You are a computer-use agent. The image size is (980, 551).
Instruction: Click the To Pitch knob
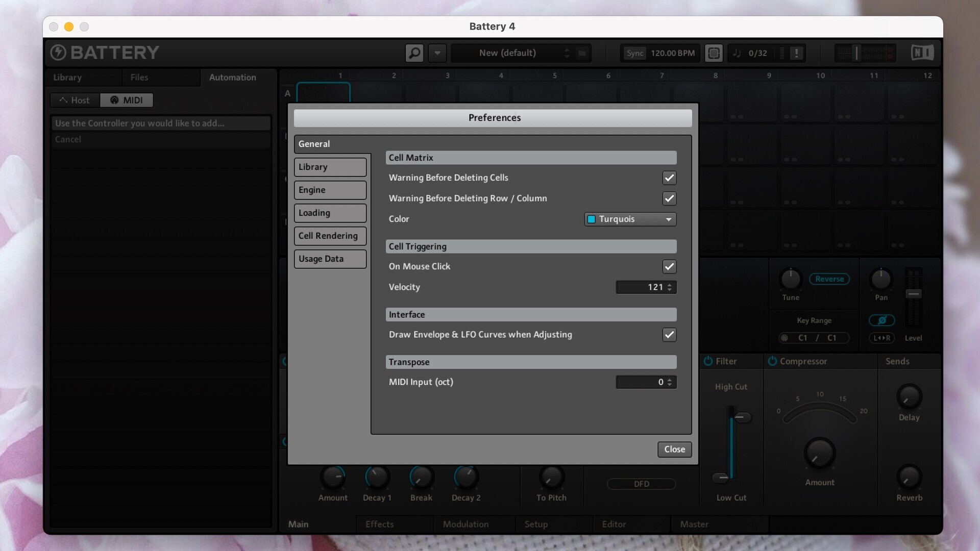[551, 478]
